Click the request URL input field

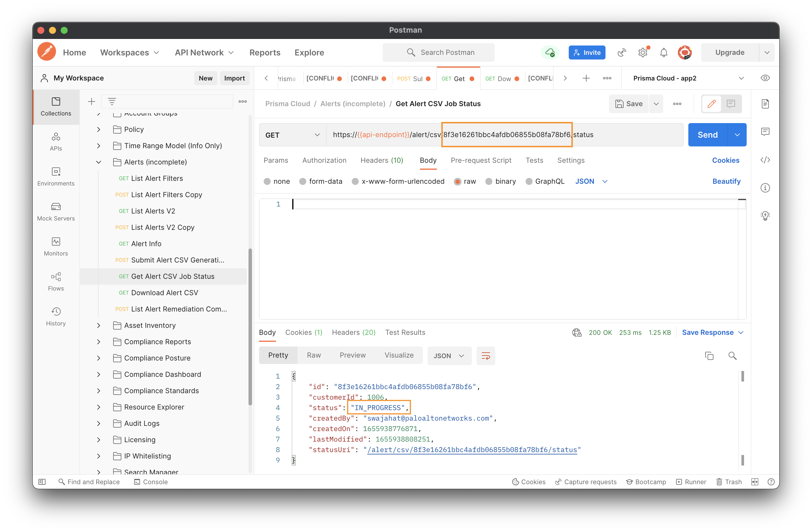[505, 135]
